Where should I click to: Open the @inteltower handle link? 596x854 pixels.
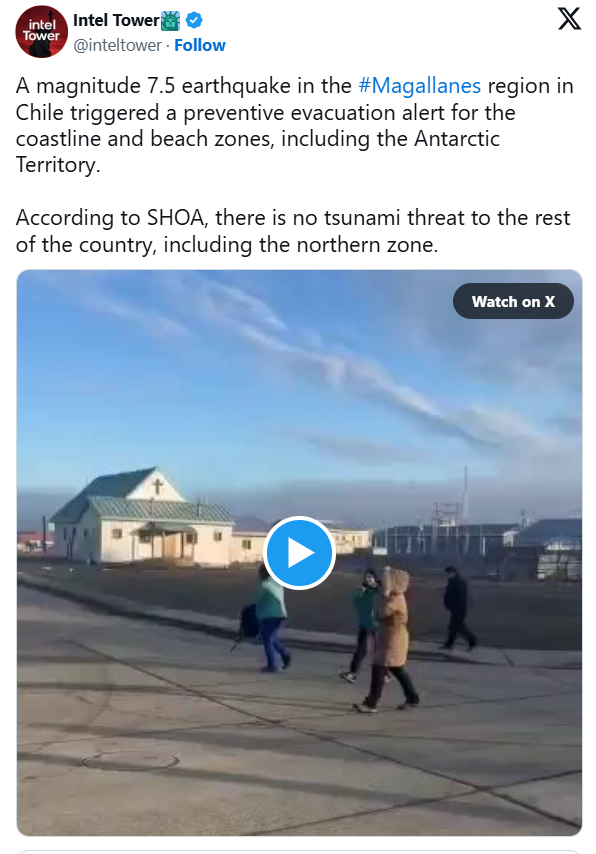pyautogui.click(x=117, y=45)
